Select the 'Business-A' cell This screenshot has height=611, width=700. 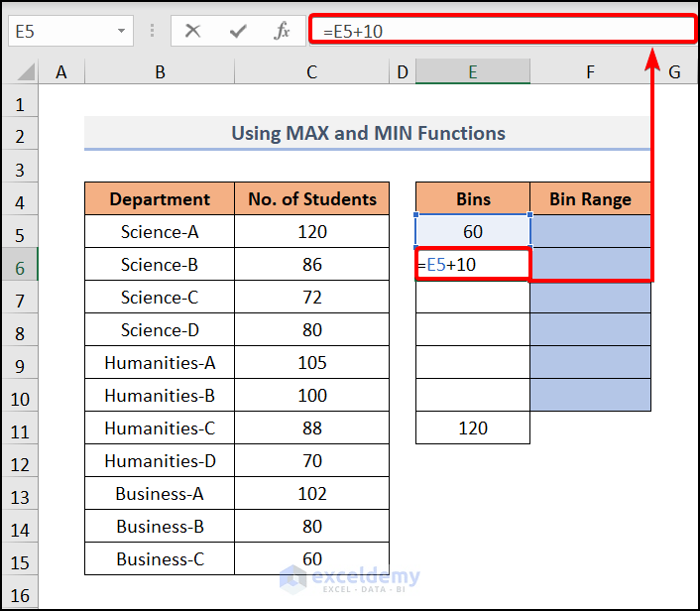(160, 494)
